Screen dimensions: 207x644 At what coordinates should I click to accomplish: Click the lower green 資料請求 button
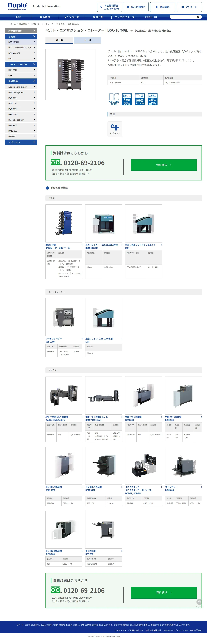point(164,592)
